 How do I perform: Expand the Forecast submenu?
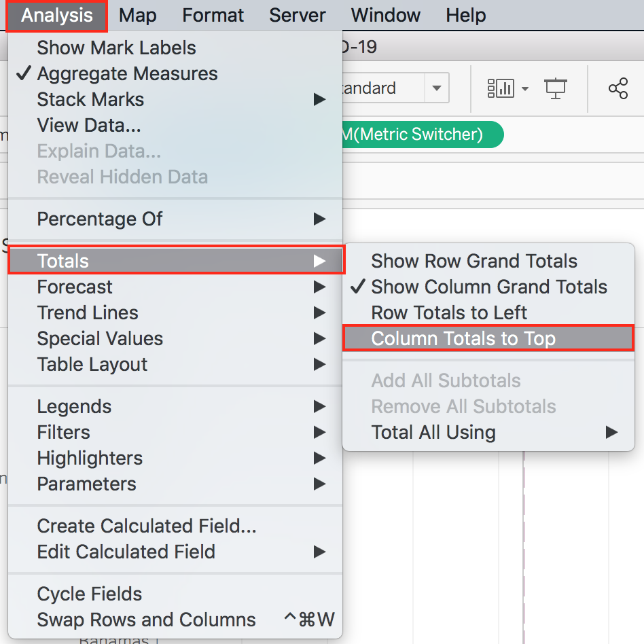[75, 287]
